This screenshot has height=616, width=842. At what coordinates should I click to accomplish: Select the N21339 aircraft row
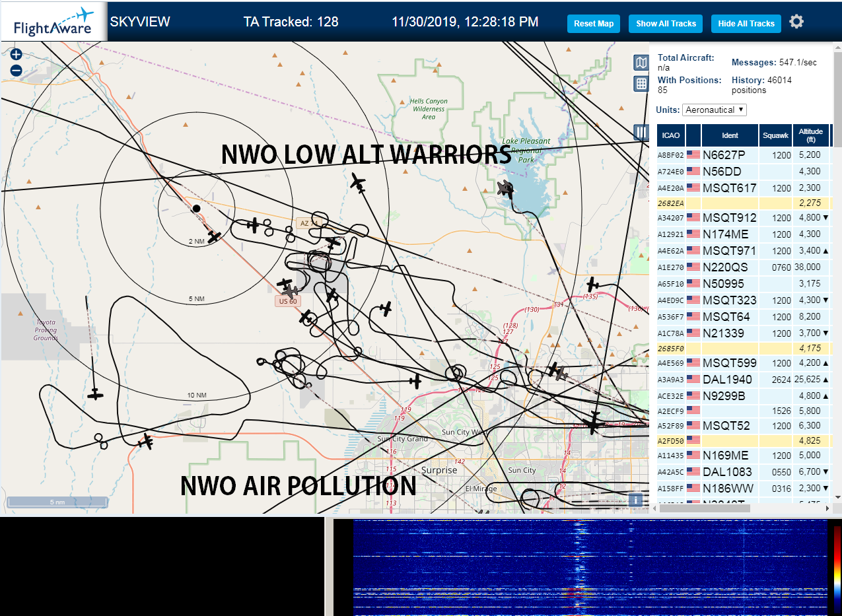click(x=744, y=333)
